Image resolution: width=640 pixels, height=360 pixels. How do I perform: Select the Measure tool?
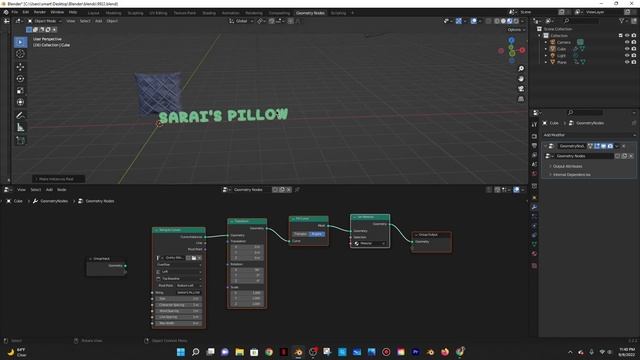(x=20, y=128)
